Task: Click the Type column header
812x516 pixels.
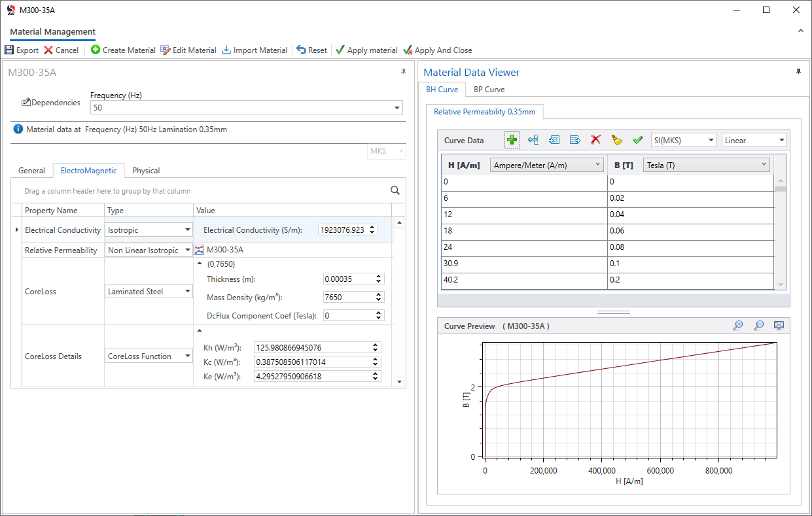Action: tap(149, 210)
